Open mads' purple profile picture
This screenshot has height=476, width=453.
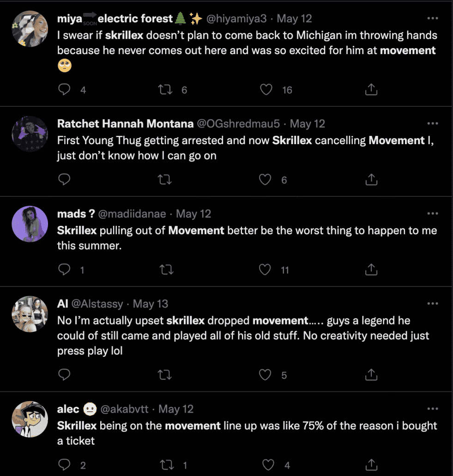tap(30, 224)
